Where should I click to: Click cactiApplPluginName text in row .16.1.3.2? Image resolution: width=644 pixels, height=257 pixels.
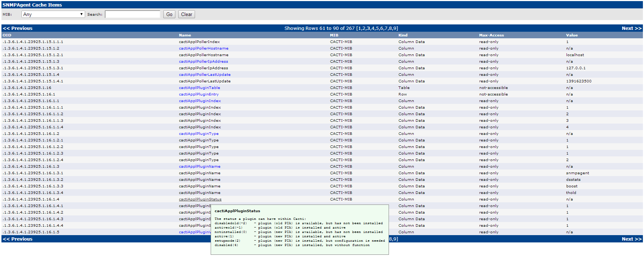tap(199, 180)
